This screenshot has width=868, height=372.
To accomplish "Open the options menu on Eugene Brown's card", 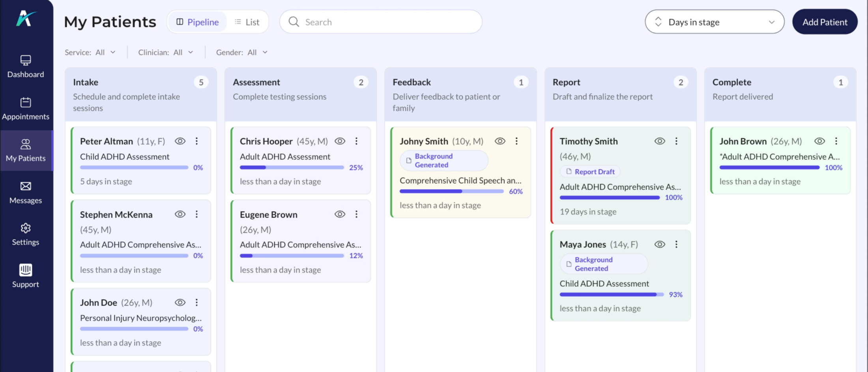I will pyautogui.click(x=356, y=214).
